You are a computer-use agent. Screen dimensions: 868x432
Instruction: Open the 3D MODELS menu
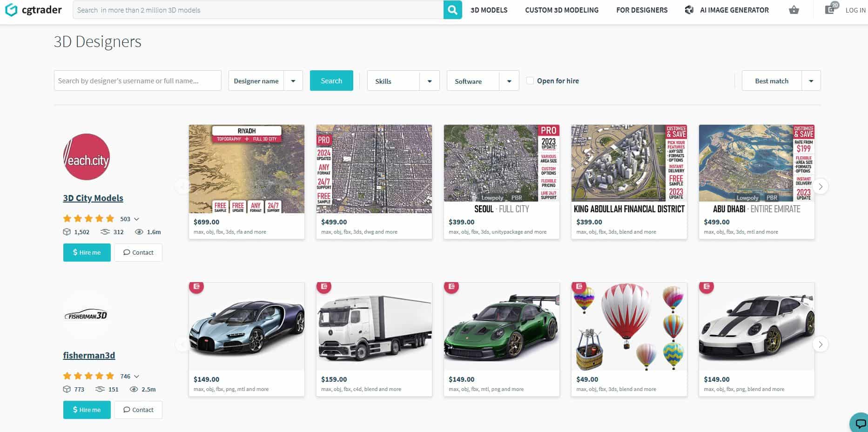coord(488,10)
